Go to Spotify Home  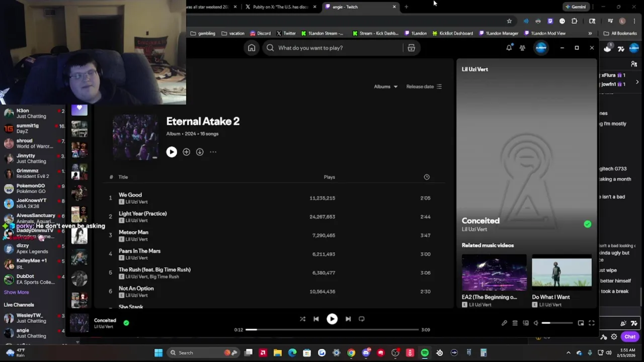[252, 48]
